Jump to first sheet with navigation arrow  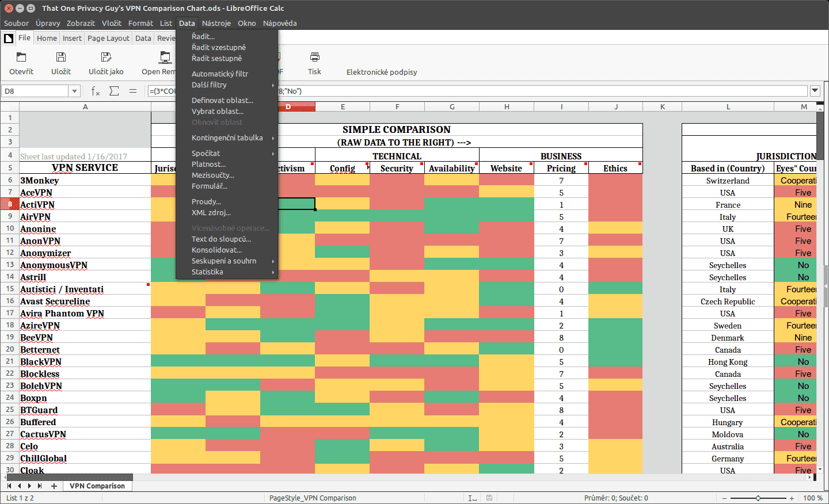click(9, 486)
